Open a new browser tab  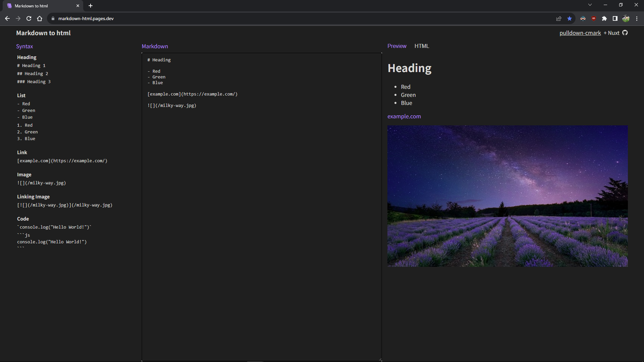click(91, 6)
